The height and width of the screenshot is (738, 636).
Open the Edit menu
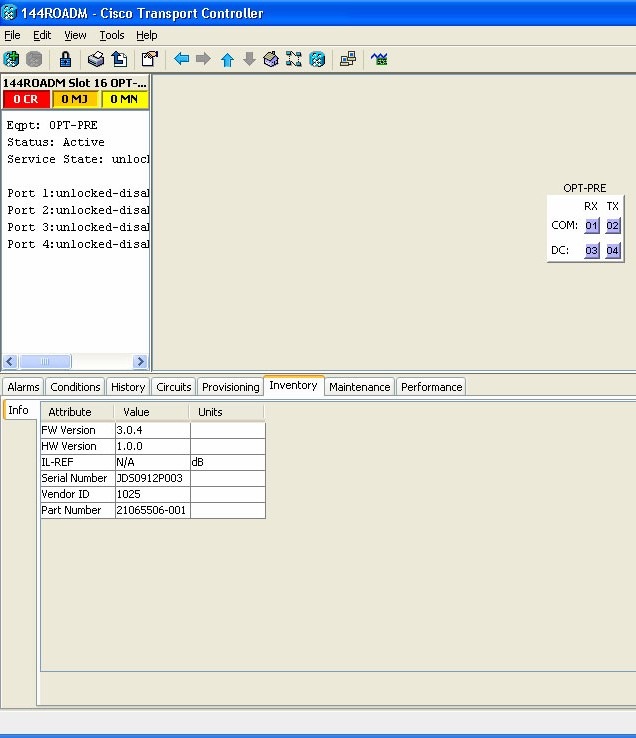click(x=42, y=35)
